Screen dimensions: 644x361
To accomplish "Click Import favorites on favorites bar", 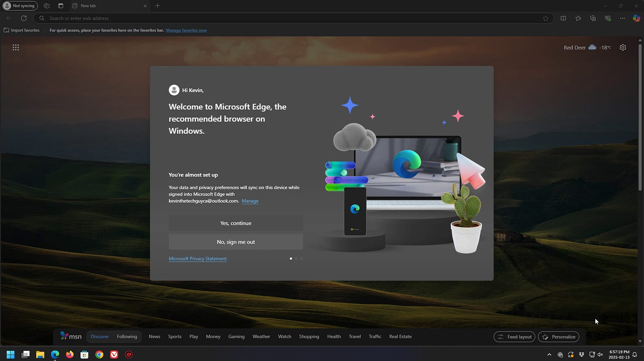I will [x=22, y=30].
